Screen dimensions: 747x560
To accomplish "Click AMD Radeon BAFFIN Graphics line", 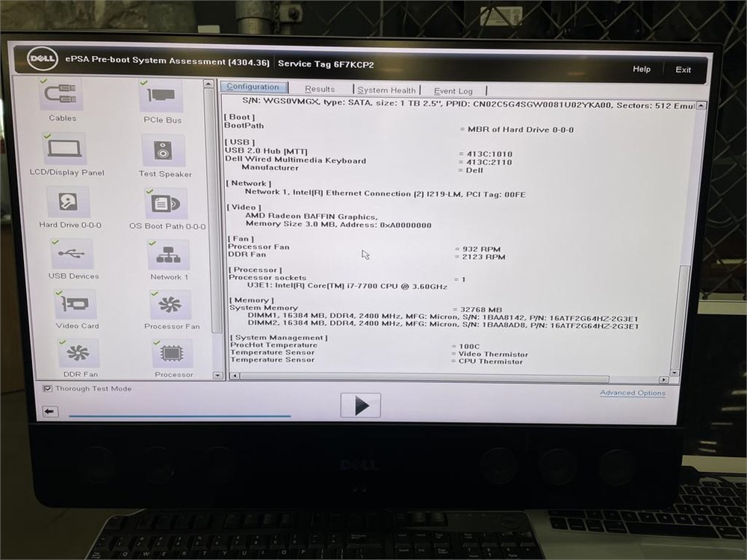I will [311, 217].
